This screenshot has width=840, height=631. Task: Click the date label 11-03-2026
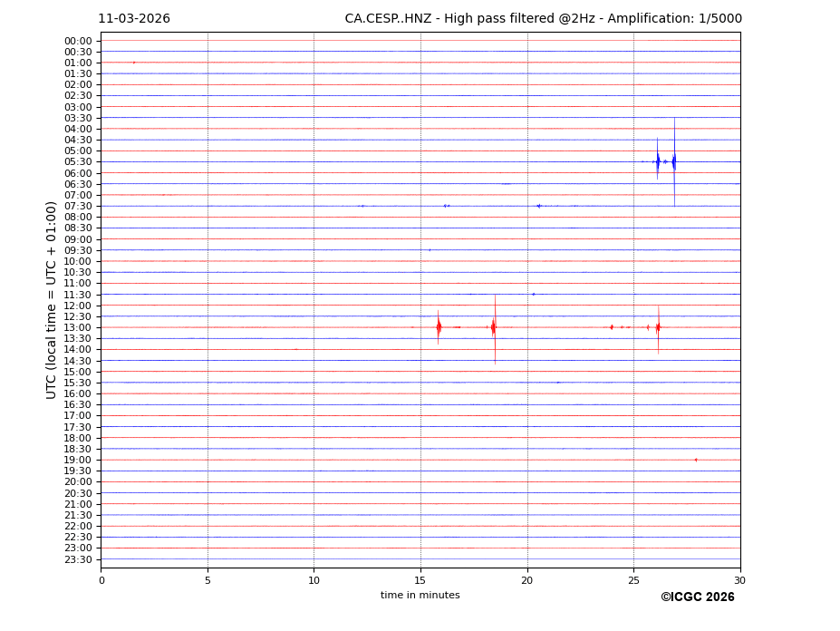click(x=134, y=19)
